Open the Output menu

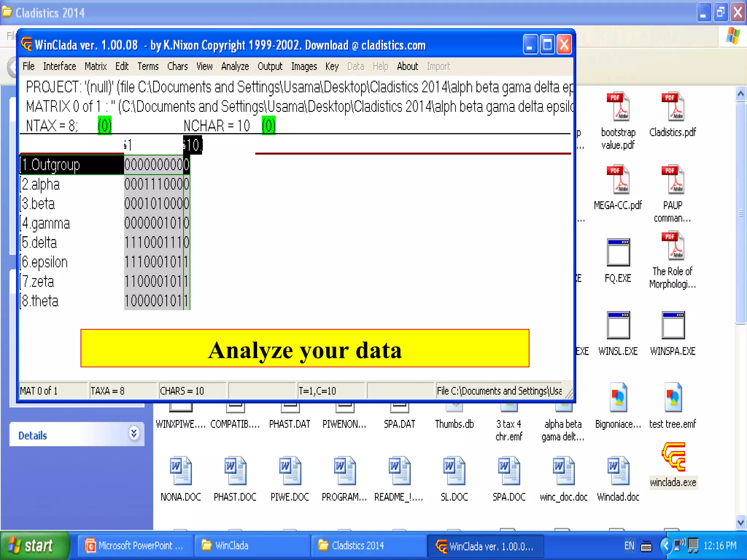point(270,66)
